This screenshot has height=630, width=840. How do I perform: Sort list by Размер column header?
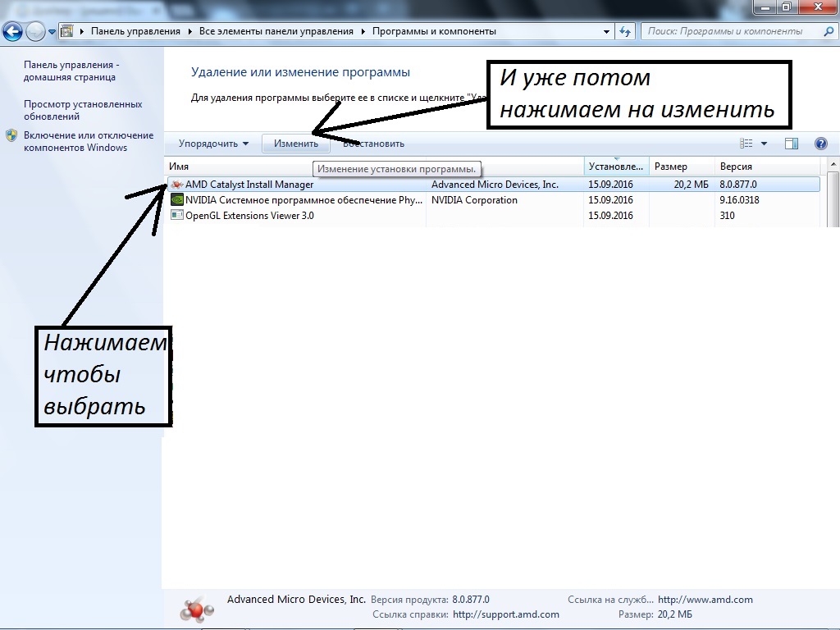[x=671, y=167]
